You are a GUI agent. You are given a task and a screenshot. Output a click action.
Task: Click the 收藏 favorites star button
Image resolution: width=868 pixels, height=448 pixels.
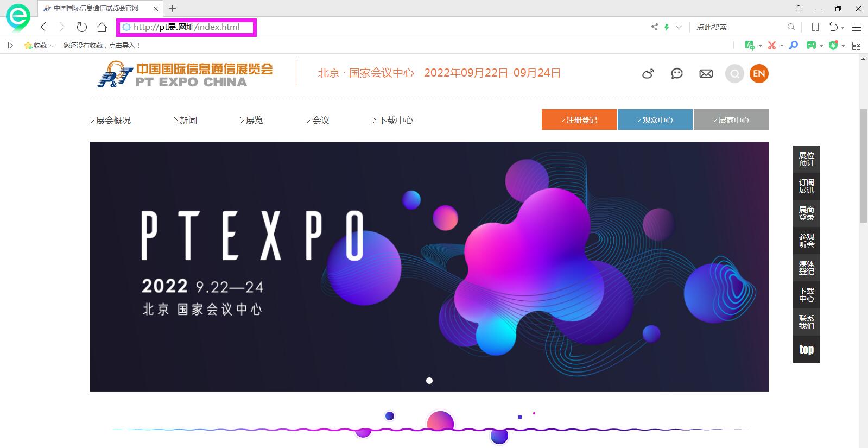[x=36, y=46]
